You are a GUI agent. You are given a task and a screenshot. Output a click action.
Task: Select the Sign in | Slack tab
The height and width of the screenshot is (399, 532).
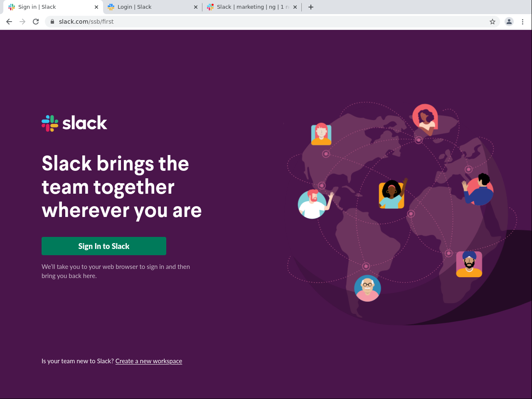click(54, 7)
